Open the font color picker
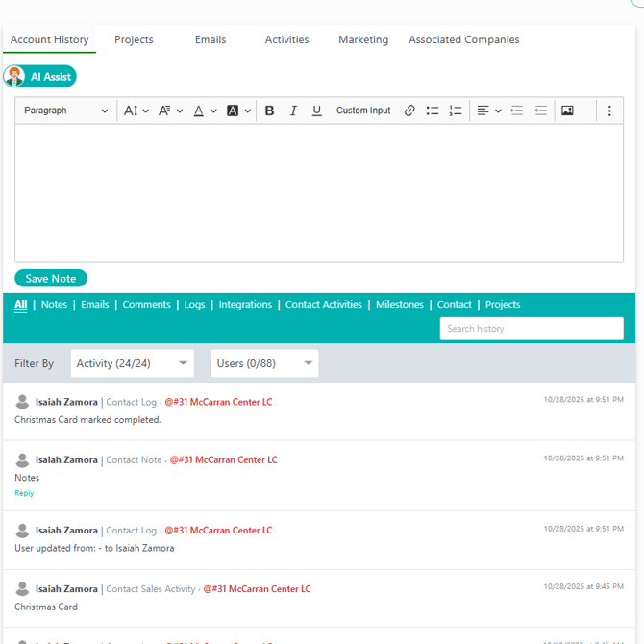 point(205,111)
